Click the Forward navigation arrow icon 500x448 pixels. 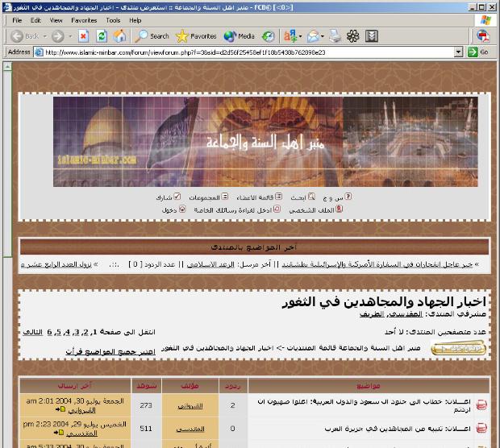pyautogui.click(x=58, y=36)
